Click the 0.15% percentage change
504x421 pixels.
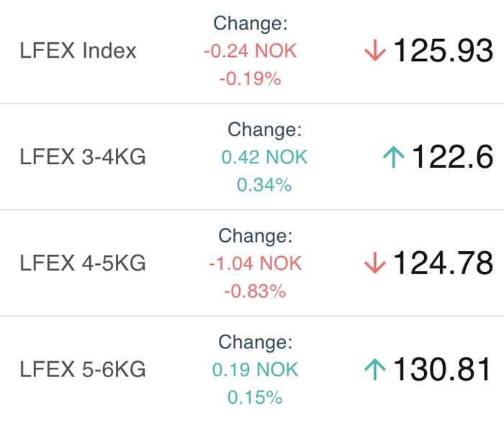pos(255,397)
